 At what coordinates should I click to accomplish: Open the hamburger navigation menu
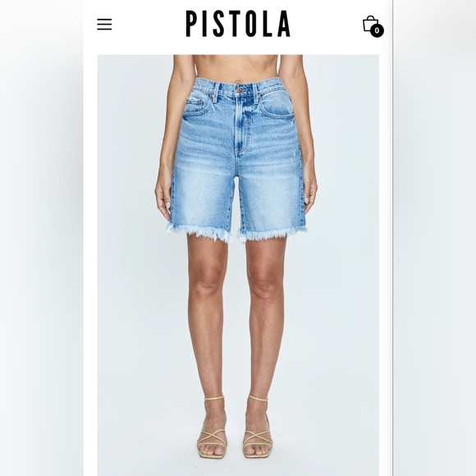tap(104, 25)
